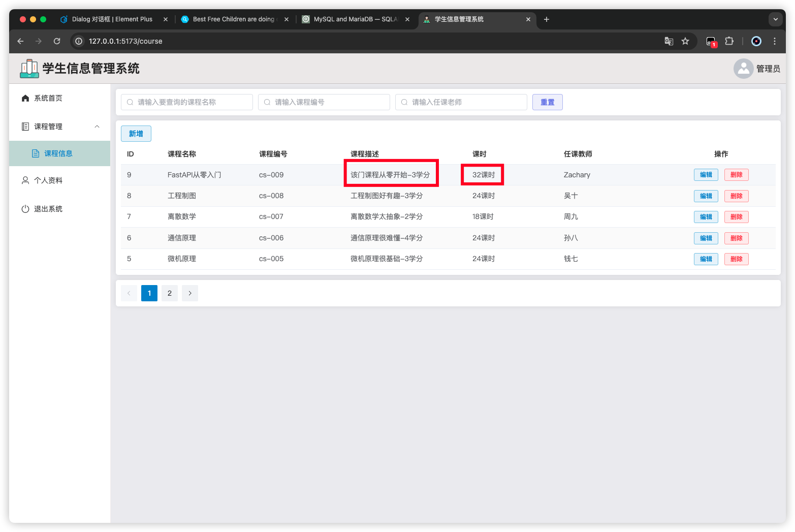Screen dimensions: 795x532
Task: Delete the 离散数学 course row
Action: click(737, 217)
